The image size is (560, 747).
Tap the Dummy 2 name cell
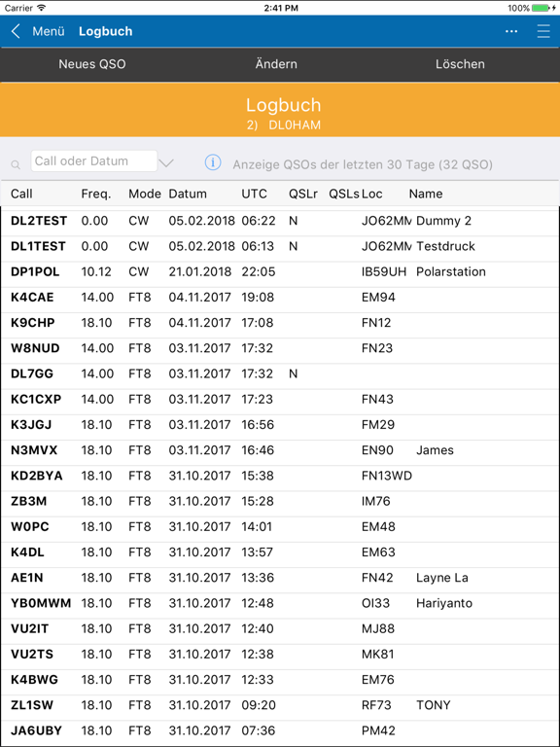[x=443, y=221]
